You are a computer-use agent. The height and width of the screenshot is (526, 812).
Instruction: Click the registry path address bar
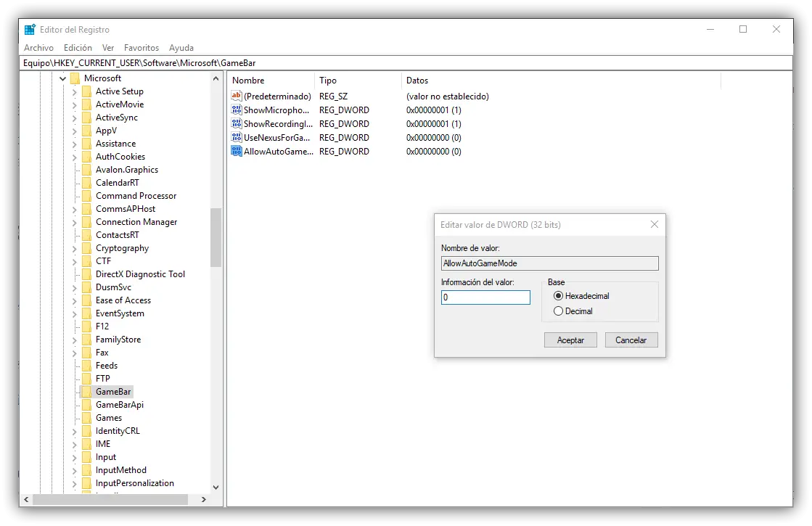click(x=407, y=62)
